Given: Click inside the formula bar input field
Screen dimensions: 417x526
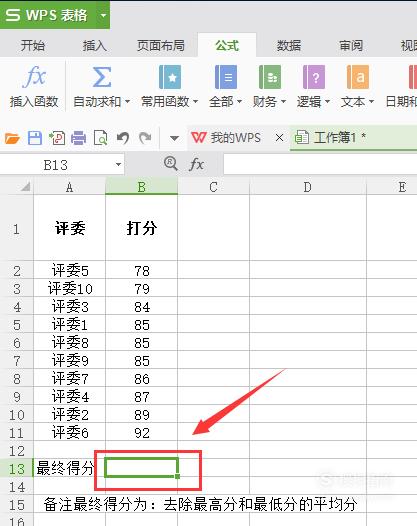Looking at the screenshot, I should (x=320, y=164).
